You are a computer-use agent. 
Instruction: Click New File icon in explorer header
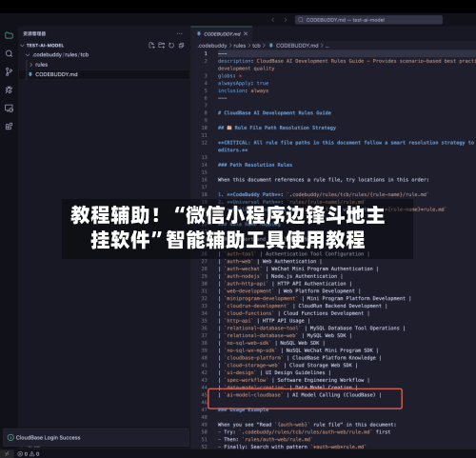(x=151, y=46)
